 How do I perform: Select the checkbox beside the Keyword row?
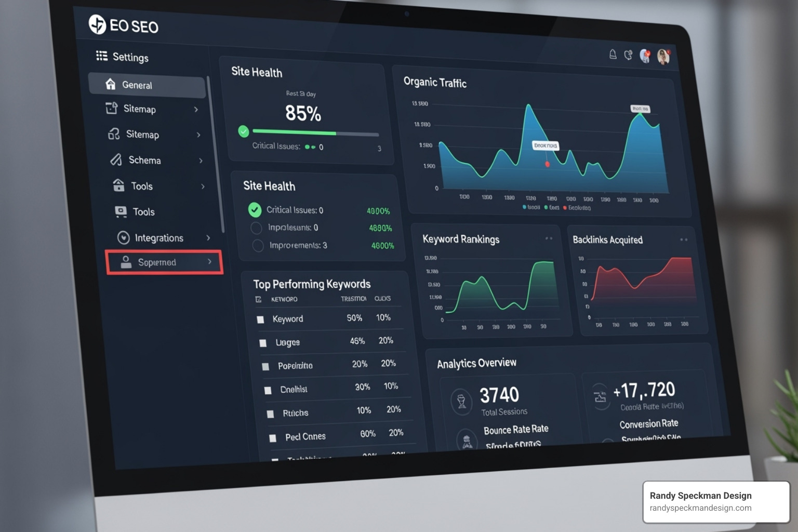pyautogui.click(x=261, y=319)
